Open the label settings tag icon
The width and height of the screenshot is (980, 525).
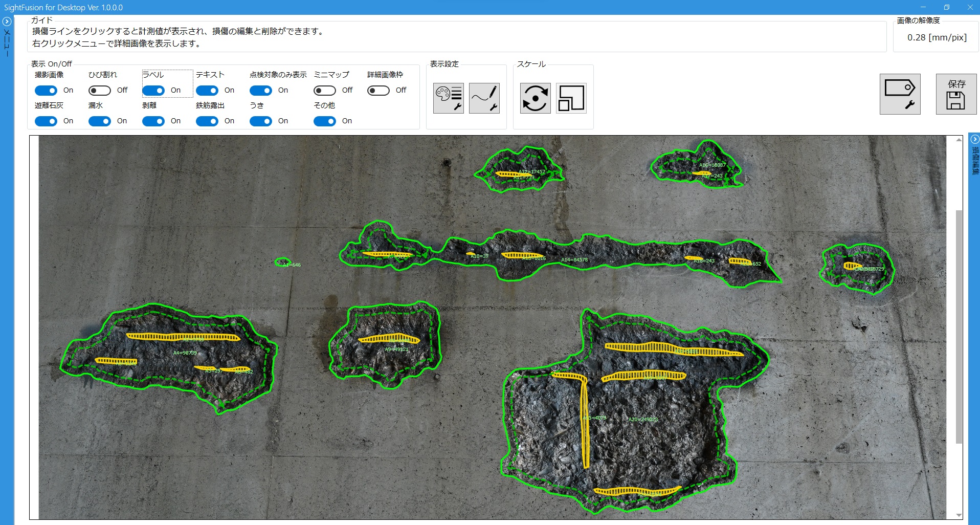tap(900, 94)
